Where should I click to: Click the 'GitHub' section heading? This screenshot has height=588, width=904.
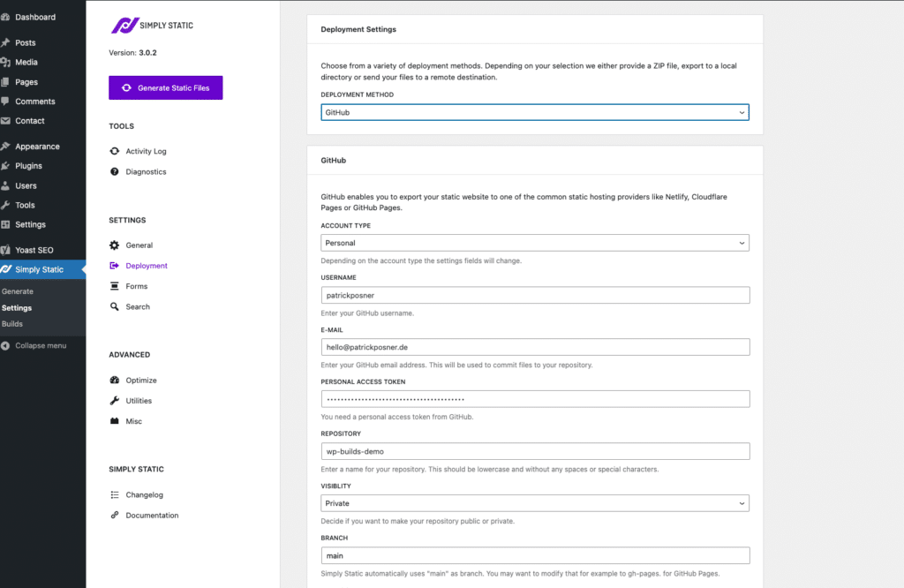(x=333, y=161)
